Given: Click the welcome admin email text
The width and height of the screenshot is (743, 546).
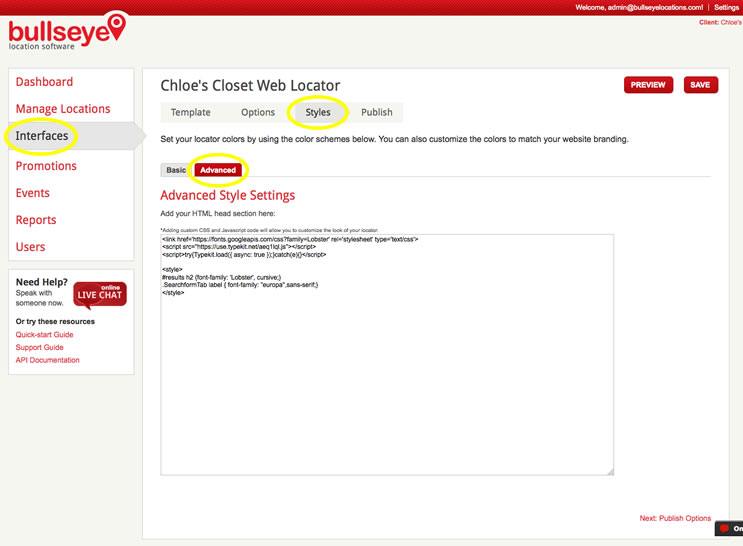Looking at the screenshot, I should [639, 7].
